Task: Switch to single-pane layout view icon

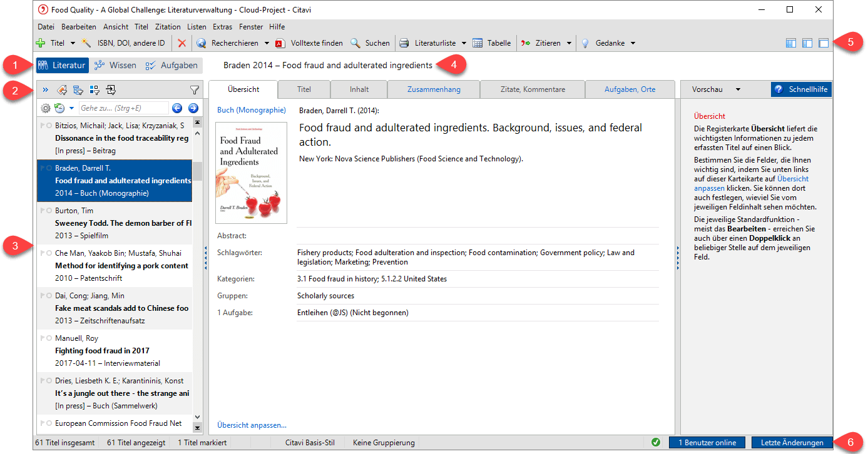Action: pos(824,43)
